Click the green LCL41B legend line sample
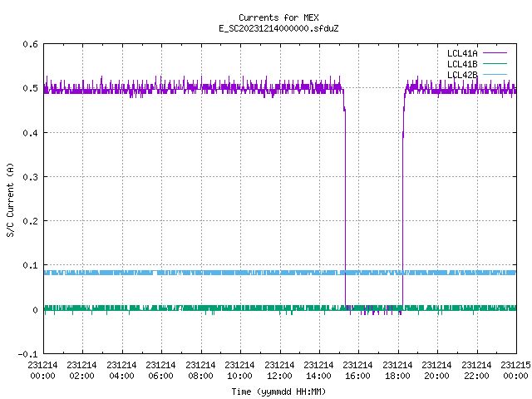The width and height of the screenshot is (532, 399). pos(495,64)
